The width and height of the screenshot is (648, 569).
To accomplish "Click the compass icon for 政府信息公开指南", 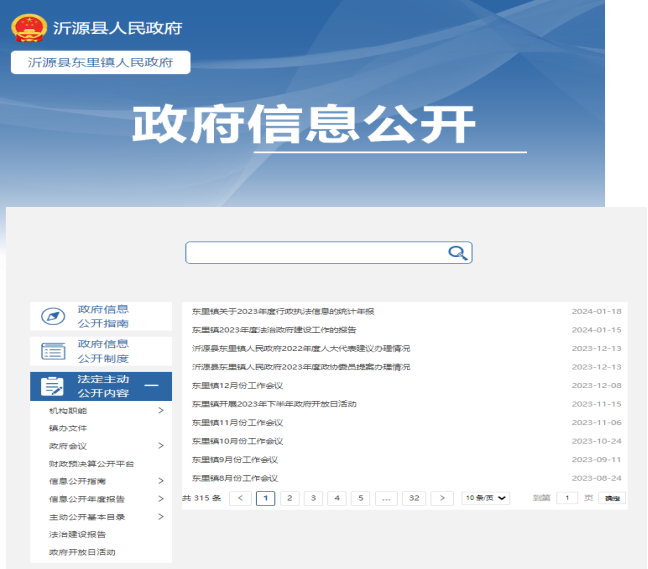I will (52, 316).
